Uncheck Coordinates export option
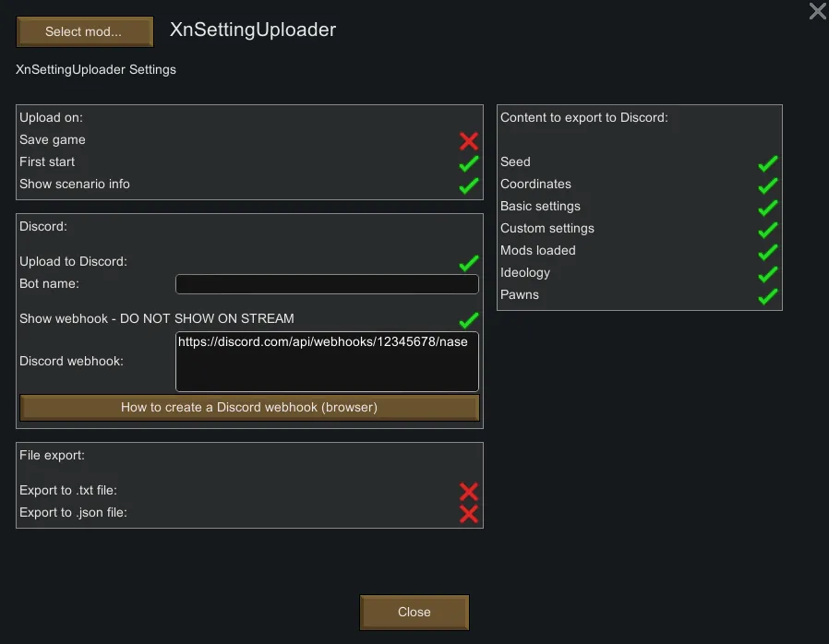829x644 pixels. (768, 185)
